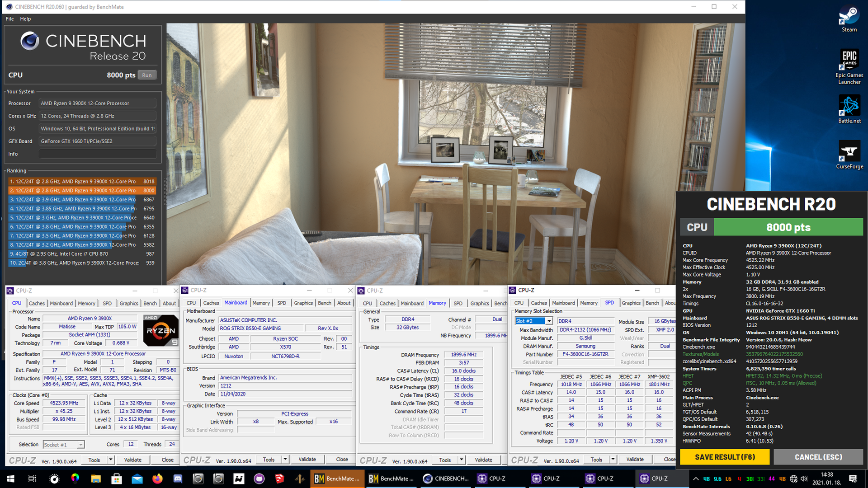Click the 8000 pts green result bar
The width and height of the screenshot is (868, 488).
[x=788, y=227]
